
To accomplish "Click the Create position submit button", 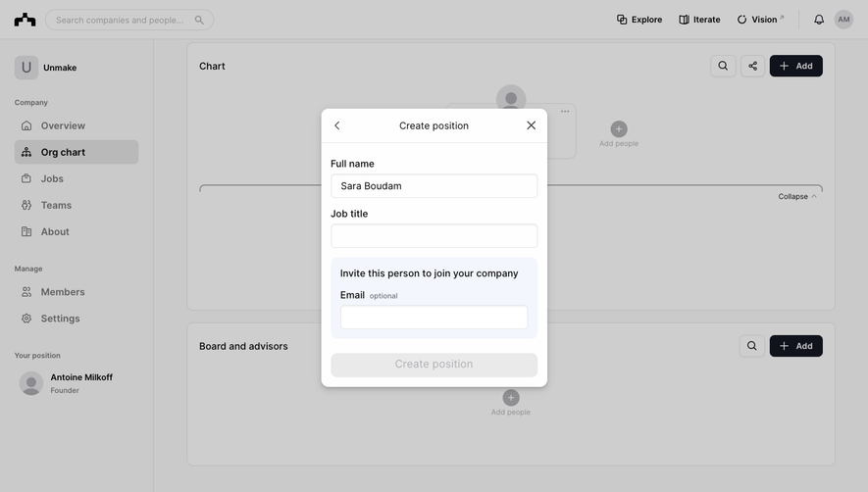I will 434,365.
